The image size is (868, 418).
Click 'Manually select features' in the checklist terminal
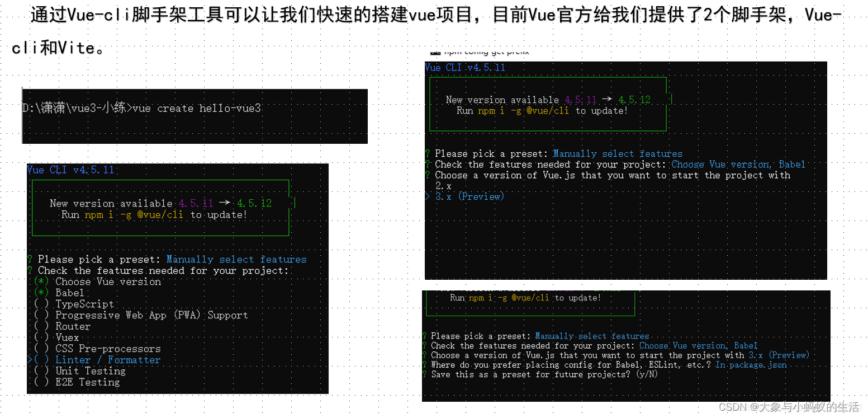click(236, 260)
